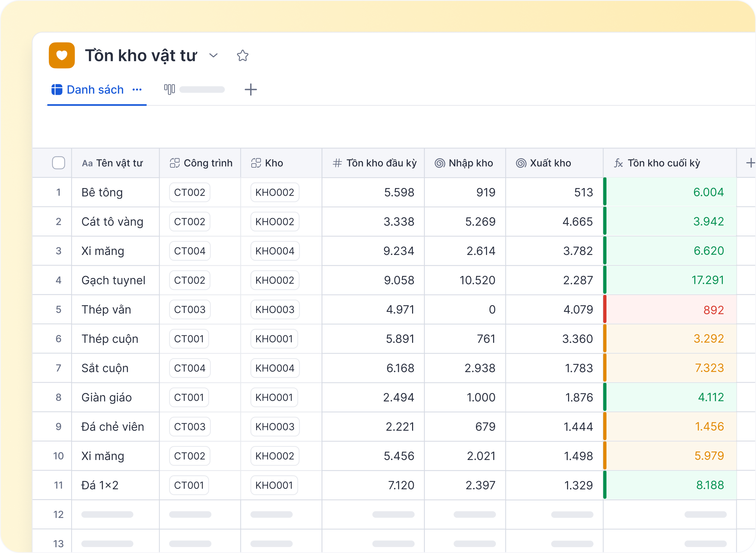Open the Danh sách tab options ellipsis
756x553 pixels.
(x=137, y=90)
